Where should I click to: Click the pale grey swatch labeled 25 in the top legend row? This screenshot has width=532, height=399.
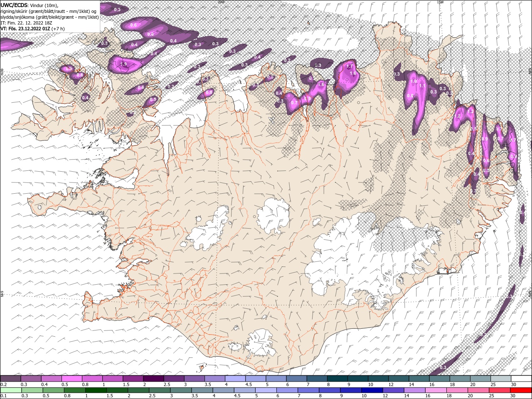(x=501, y=379)
